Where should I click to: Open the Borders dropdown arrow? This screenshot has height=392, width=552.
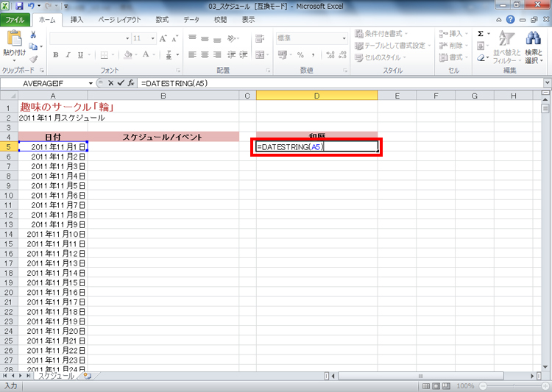point(113,54)
